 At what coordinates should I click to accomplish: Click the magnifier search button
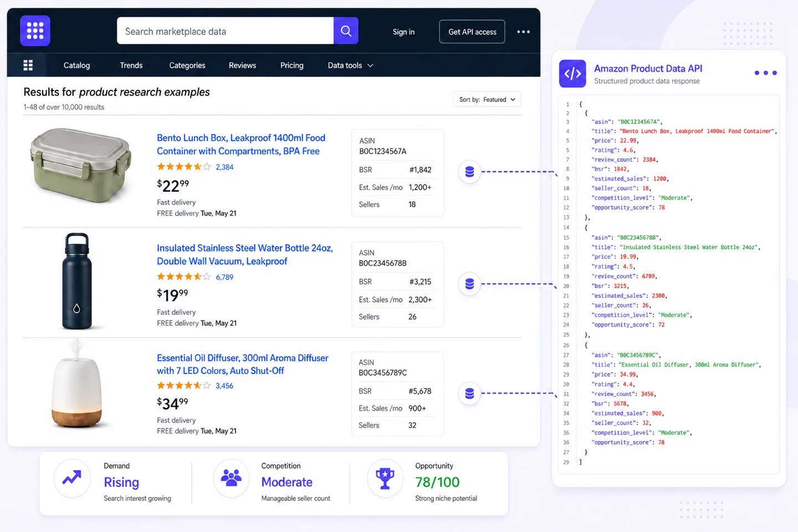[346, 30]
